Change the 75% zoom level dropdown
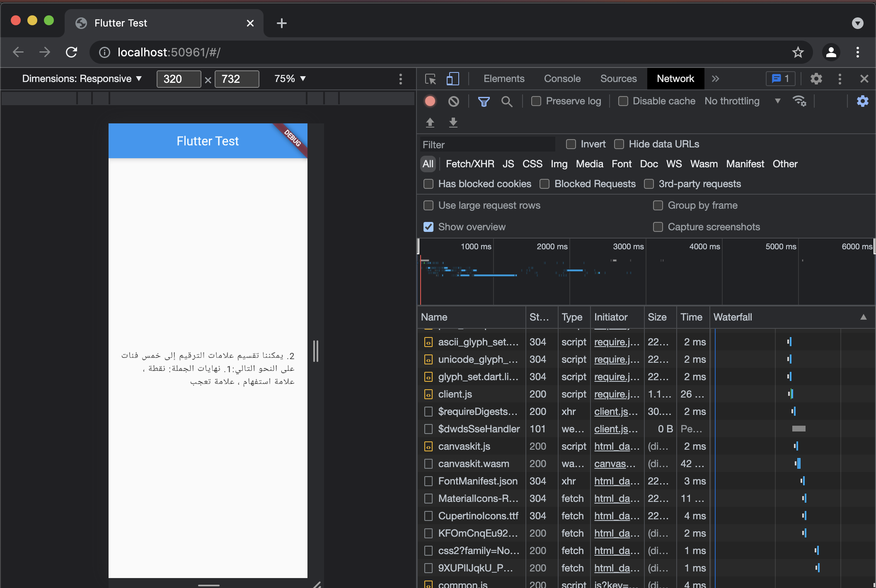Screen dimensions: 876x588 click(289, 79)
